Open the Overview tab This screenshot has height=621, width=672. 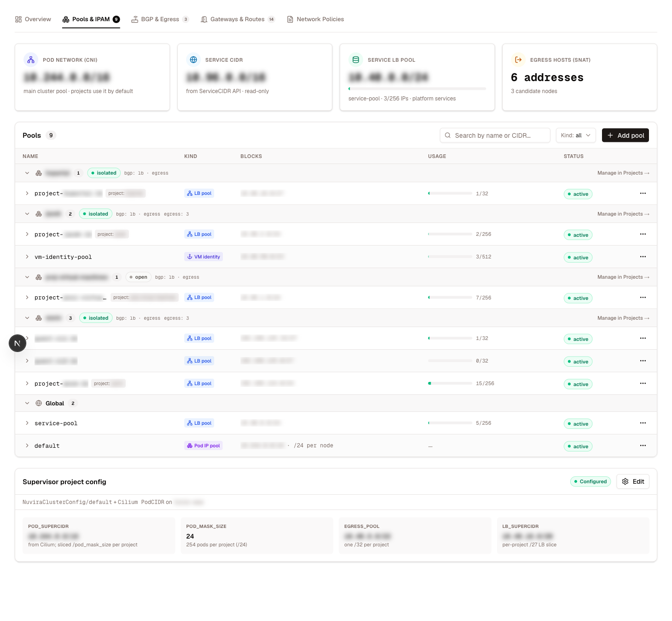pyautogui.click(x=33, y=19)
